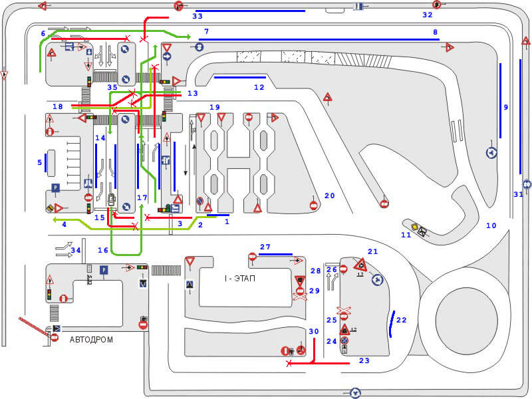Click number 19 label
The width and height of the screenshot is (532, 399).
point(214,108)
